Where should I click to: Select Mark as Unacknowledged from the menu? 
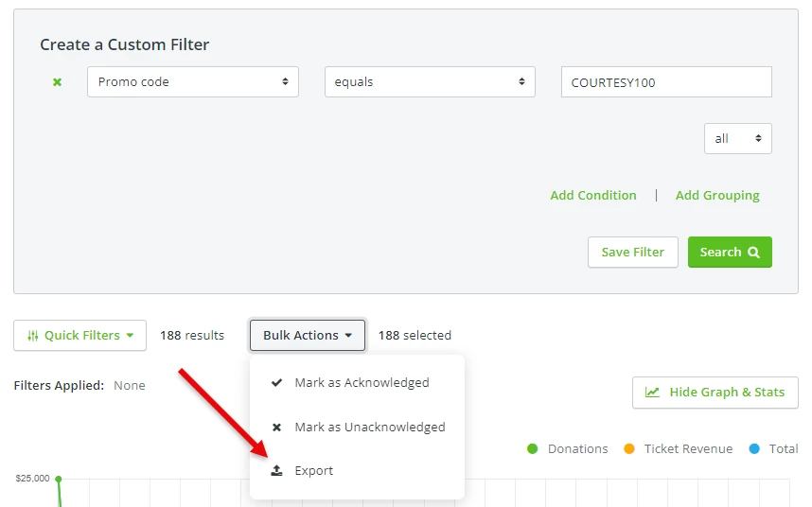pyautogui.click(x=357, y=428)
